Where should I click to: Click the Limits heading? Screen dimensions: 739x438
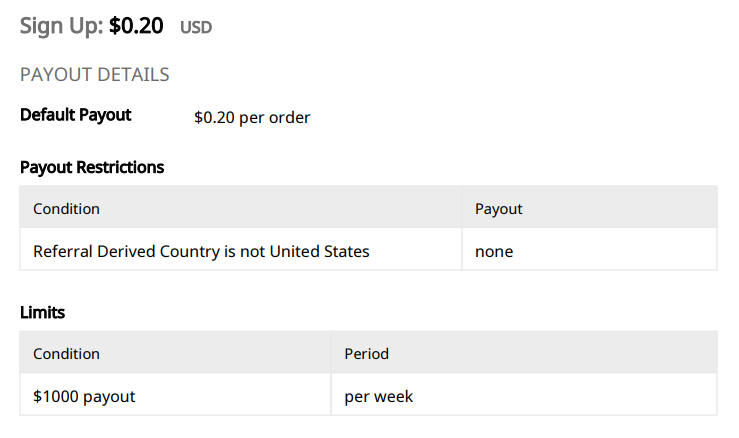pos(42,312)
